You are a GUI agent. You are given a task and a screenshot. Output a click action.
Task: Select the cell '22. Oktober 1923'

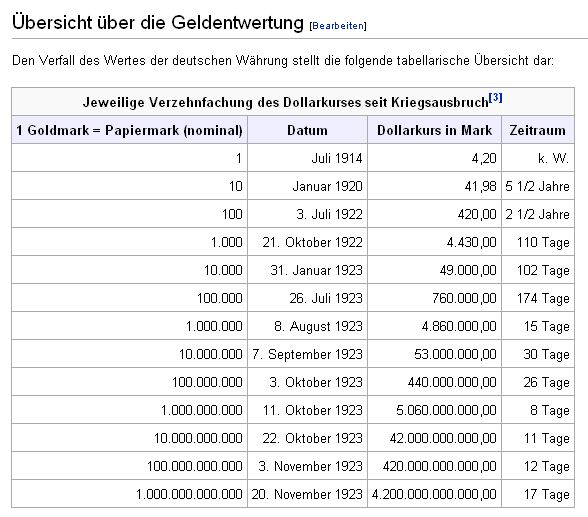tap(307, 438)
